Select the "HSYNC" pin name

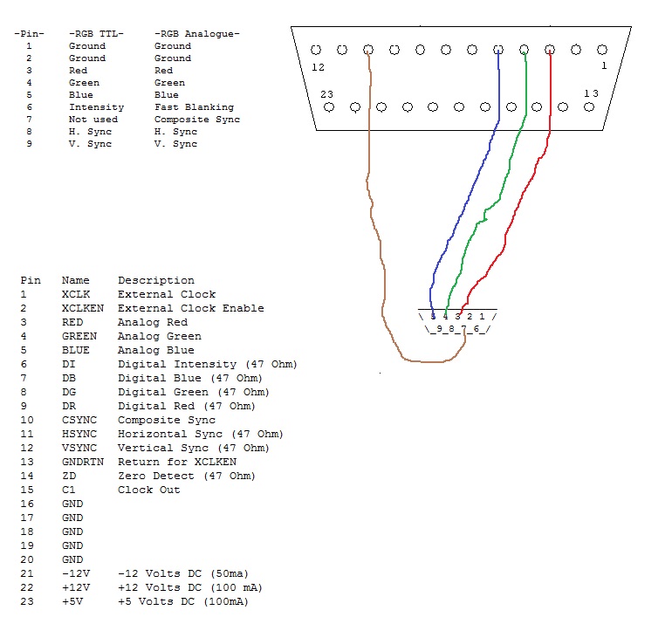[79, 434]
